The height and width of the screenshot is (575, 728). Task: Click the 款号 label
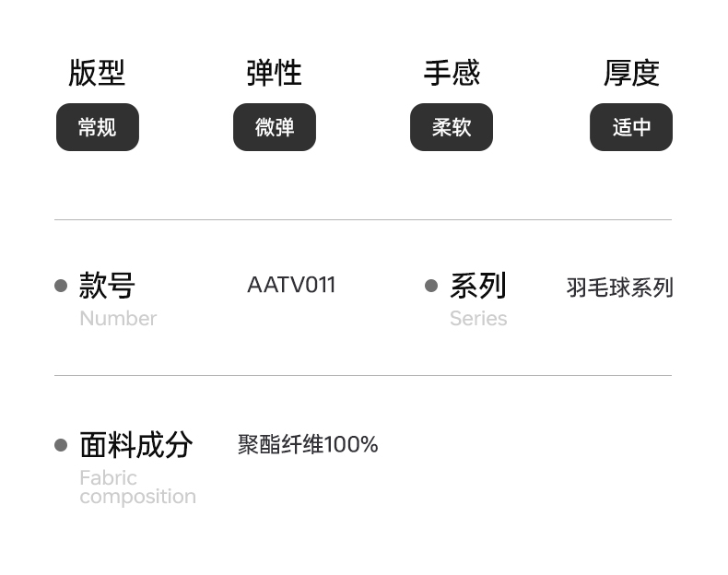pos(107,286)
